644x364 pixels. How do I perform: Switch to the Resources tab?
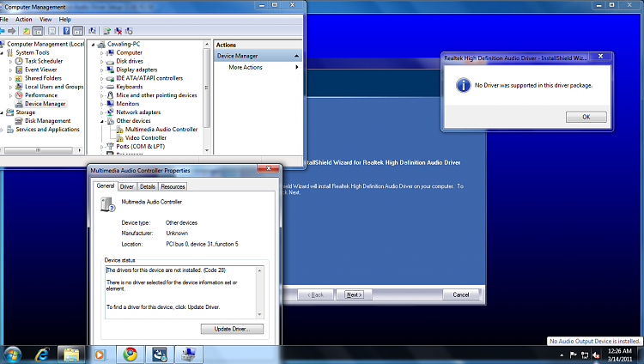tap(173, 186)
